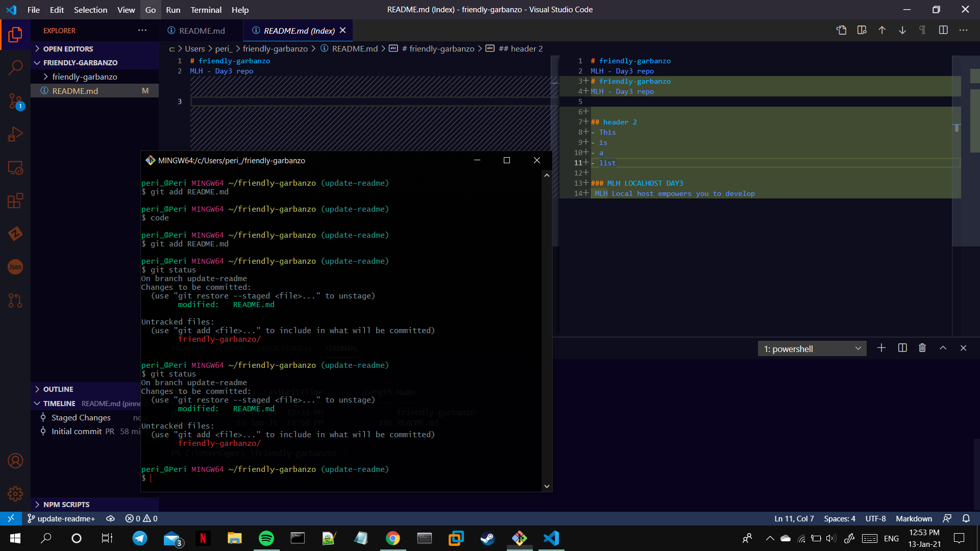
Task: Open the powershell terminal selector dropdown
Action: pyautogui.click(x=812, y=349)
